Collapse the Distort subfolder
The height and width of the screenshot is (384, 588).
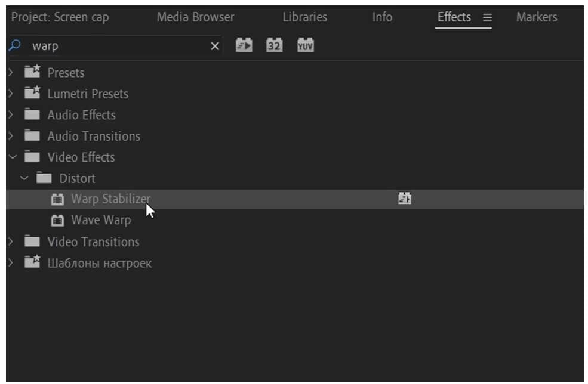24,178
